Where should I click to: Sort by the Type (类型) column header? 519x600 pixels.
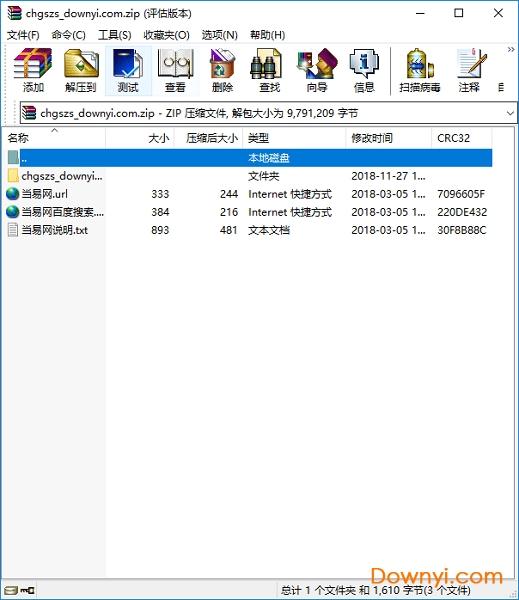coord(294,138)
